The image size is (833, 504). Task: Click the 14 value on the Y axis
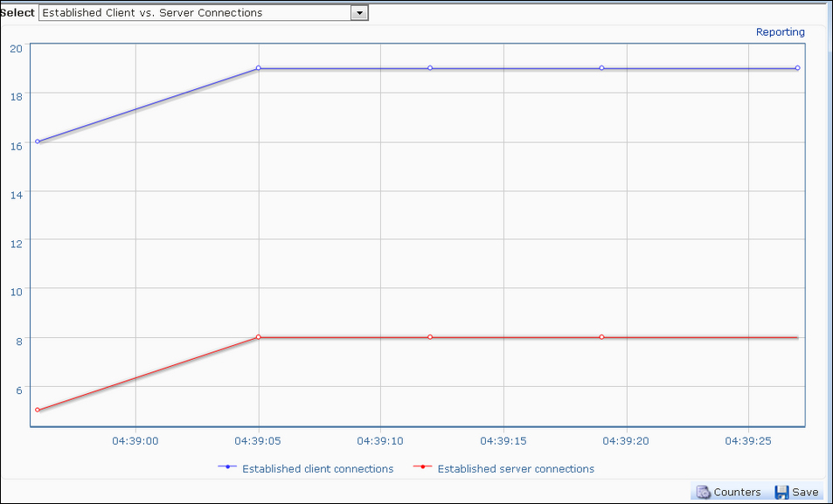(17, 195)
